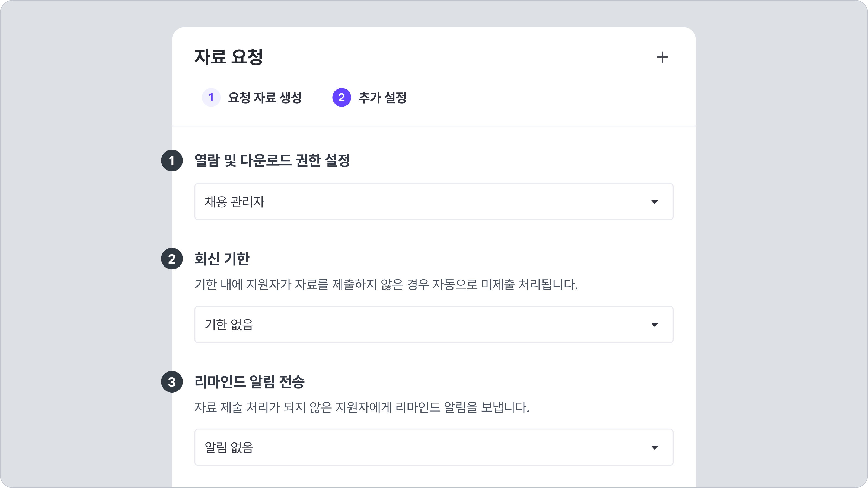This screenshot has width=868, height=488.
Task: Click the 리마인드 알림 전송 heading
Action: 249,382
